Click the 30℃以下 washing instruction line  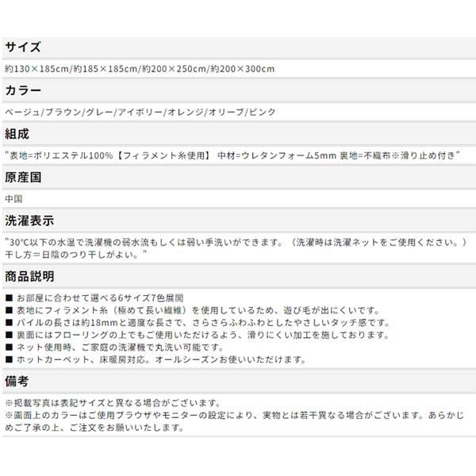click(236, 242)
